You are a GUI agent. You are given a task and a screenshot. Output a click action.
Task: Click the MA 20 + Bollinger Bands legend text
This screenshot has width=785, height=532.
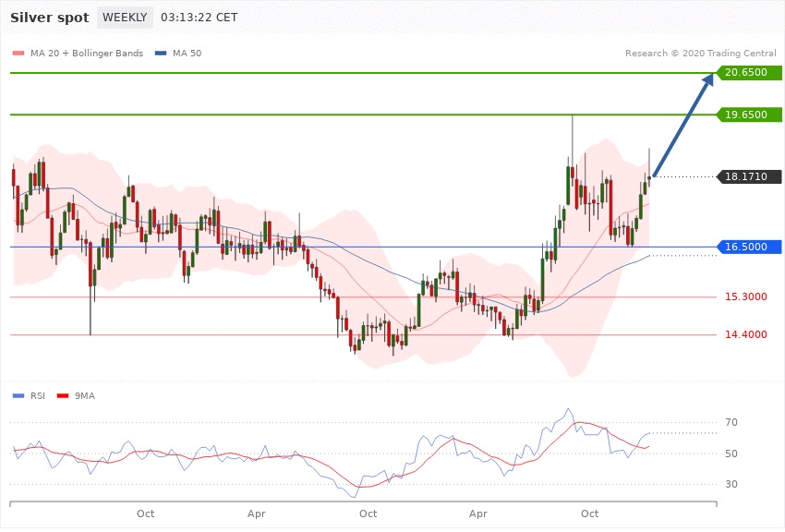click(87, 53)
